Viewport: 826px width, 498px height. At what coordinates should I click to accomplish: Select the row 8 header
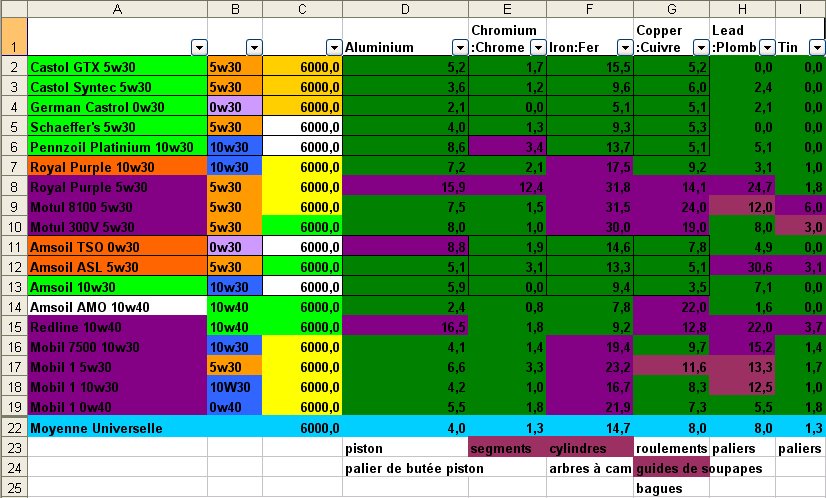tap(13, 187)
